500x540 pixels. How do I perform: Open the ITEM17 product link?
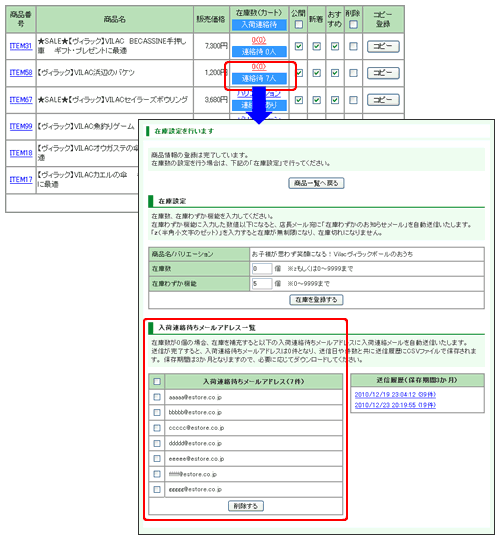(x=21, y=179)
